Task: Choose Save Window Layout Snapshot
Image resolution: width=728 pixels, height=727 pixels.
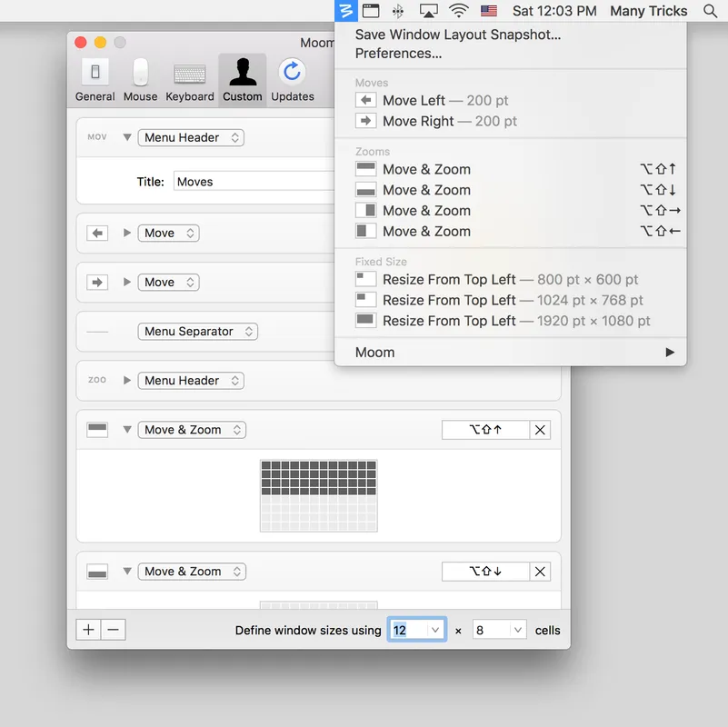Action: pyautogui.click(x=457, y=35)
